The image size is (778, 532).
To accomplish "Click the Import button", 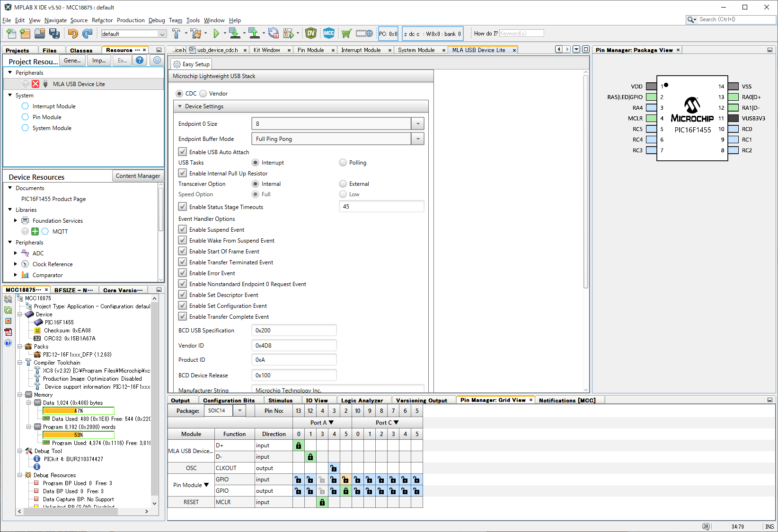I will point(99,61).
